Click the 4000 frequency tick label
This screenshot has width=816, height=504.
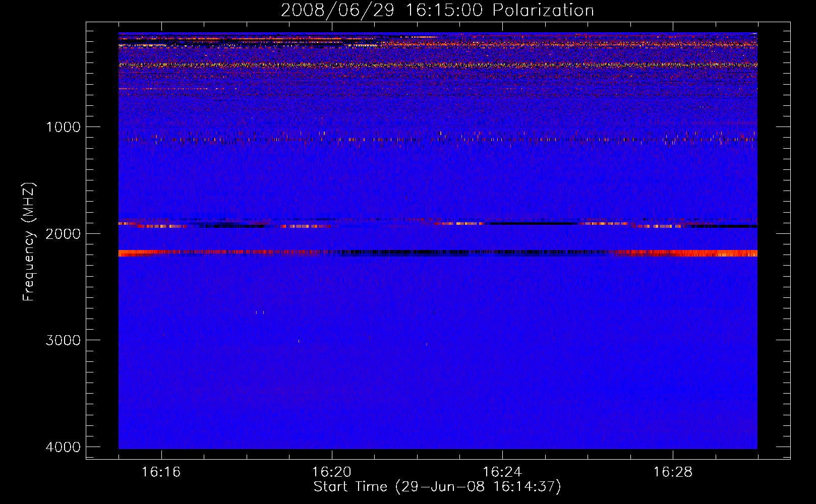click(x=63, y=447)
